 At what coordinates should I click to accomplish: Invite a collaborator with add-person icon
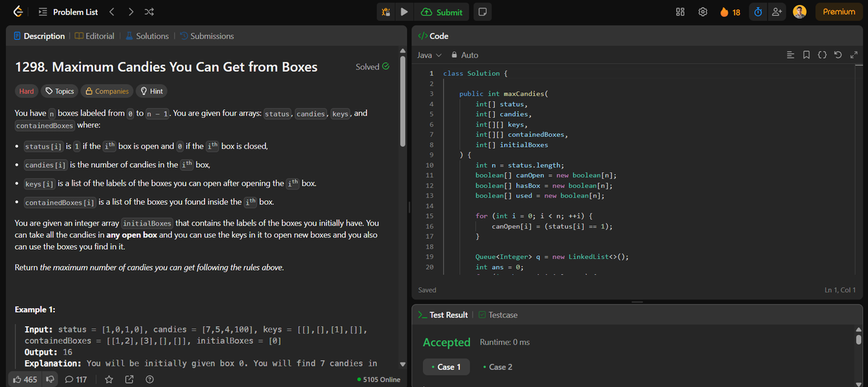point(776,12)
